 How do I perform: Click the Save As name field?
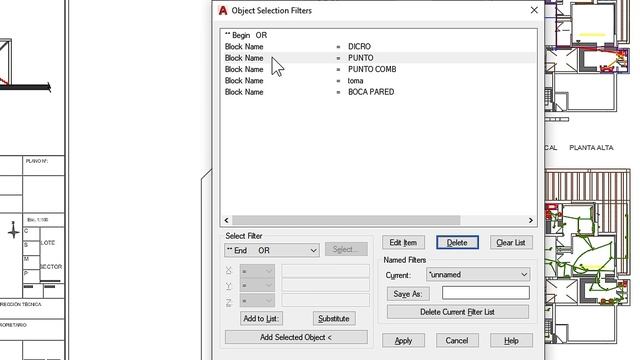point(486,293)
